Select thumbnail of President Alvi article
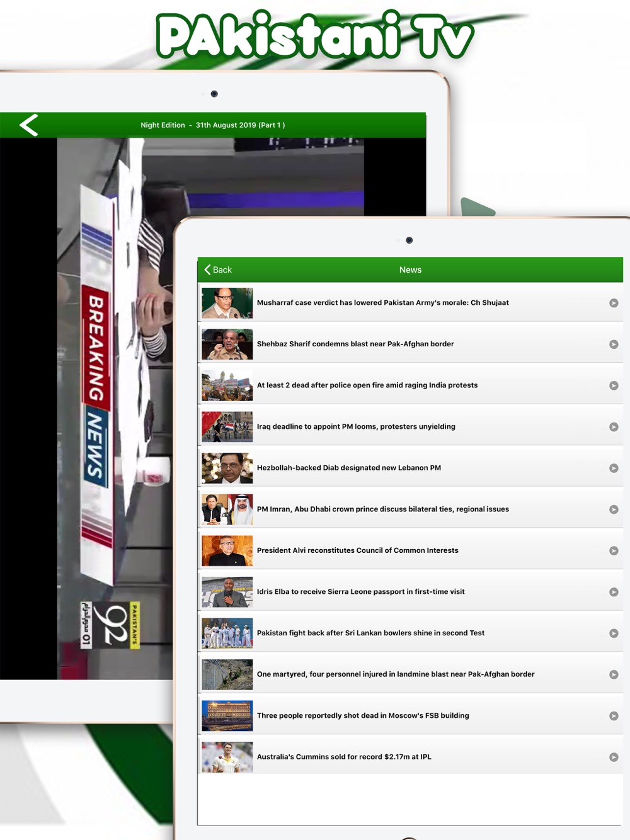 (x=227, y=550)
